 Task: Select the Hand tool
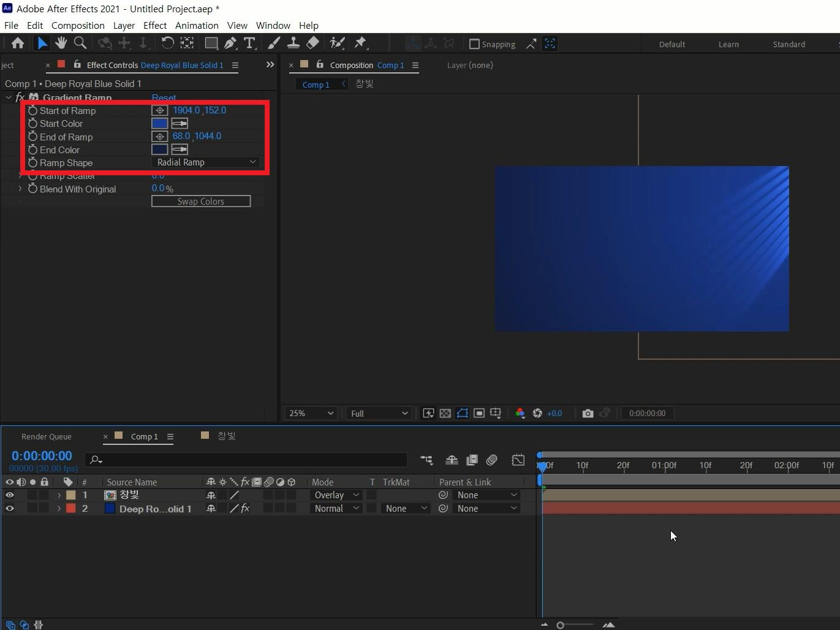click(x=61, y=43)
